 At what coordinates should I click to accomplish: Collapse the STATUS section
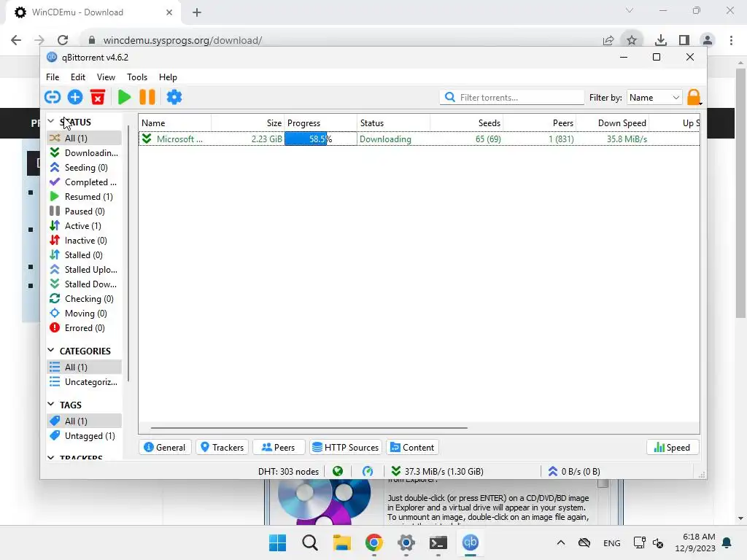pos(51,122)
